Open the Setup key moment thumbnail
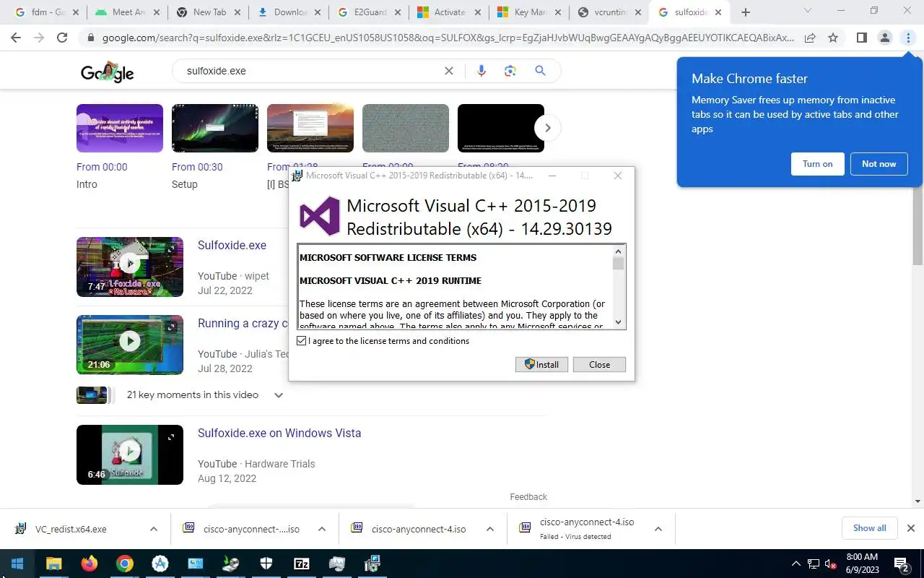The height and width of the screenshot is (578, 924). click(x=215, y=128)
